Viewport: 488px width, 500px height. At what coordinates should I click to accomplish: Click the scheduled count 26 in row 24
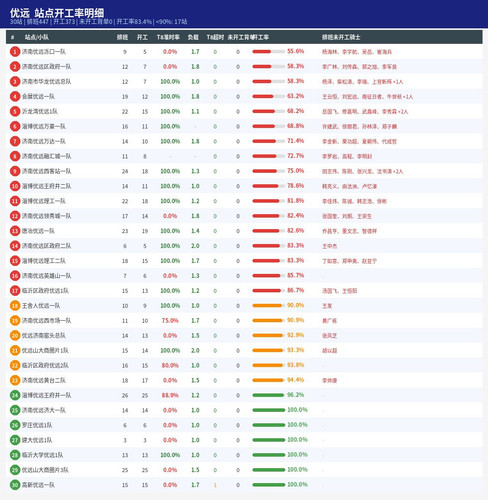(125, 395)
